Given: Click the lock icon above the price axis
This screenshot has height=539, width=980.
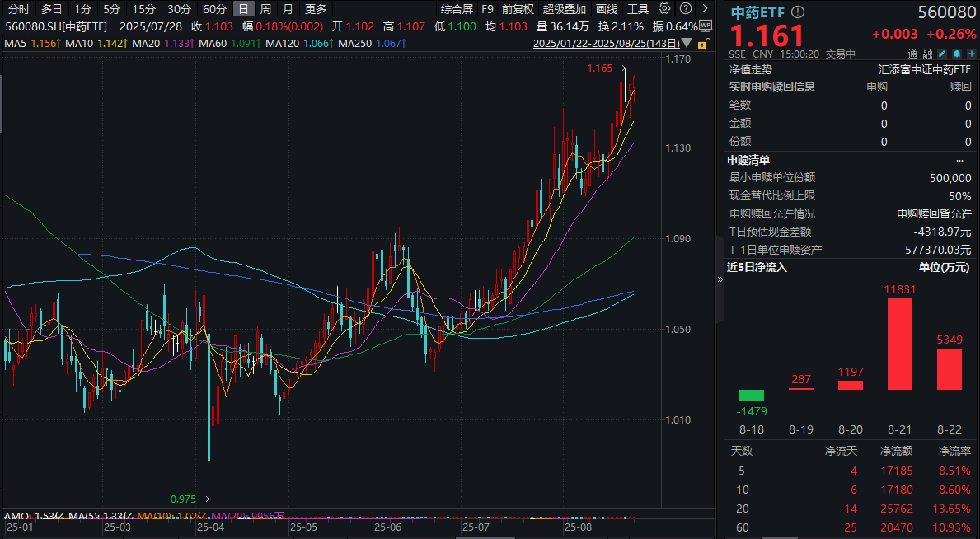Looking at the screenshot, I should pos(703,43).
